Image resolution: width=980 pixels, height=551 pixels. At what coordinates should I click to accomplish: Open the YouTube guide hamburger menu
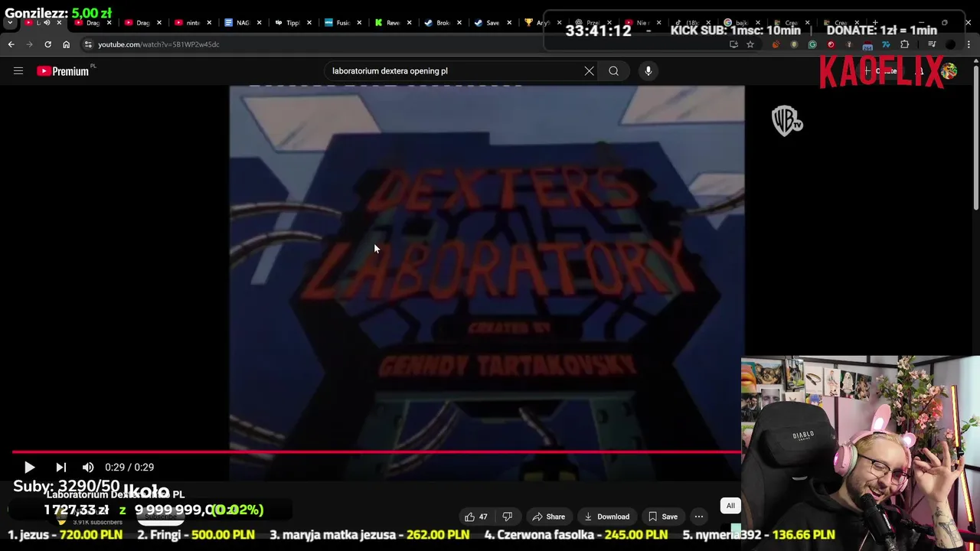coord(18,71)
